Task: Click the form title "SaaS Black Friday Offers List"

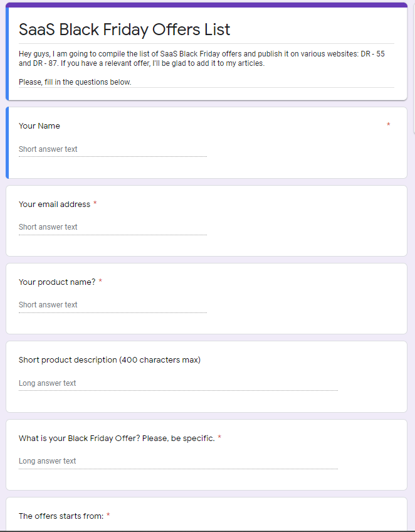Action: pos(124,29)
